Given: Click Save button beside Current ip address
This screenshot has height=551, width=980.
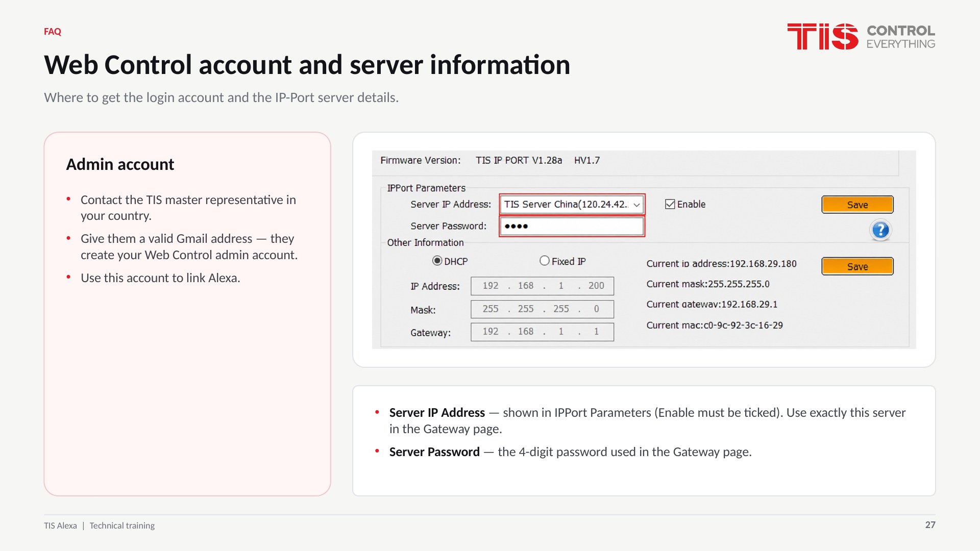Looking at the screenshot, I should point(857,266).
